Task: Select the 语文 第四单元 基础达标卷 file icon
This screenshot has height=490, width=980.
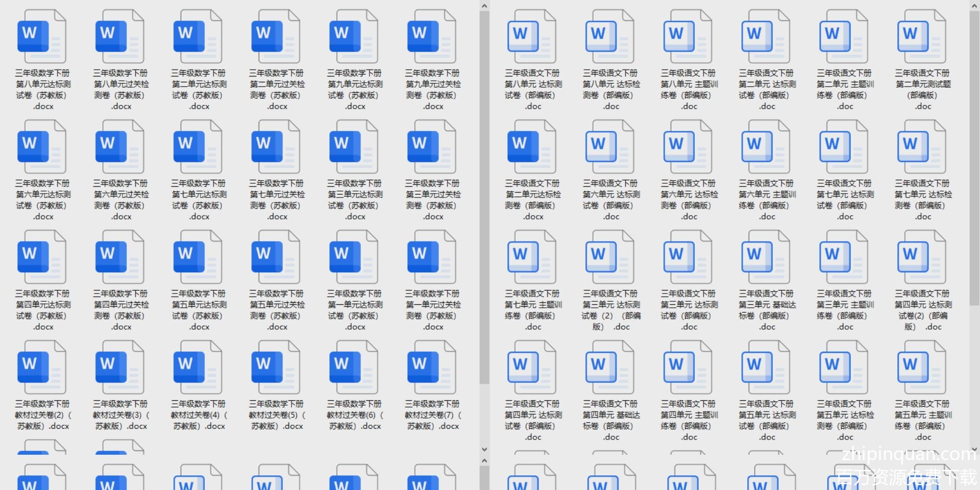Action: pyautogui.click(x=610, y=367)
